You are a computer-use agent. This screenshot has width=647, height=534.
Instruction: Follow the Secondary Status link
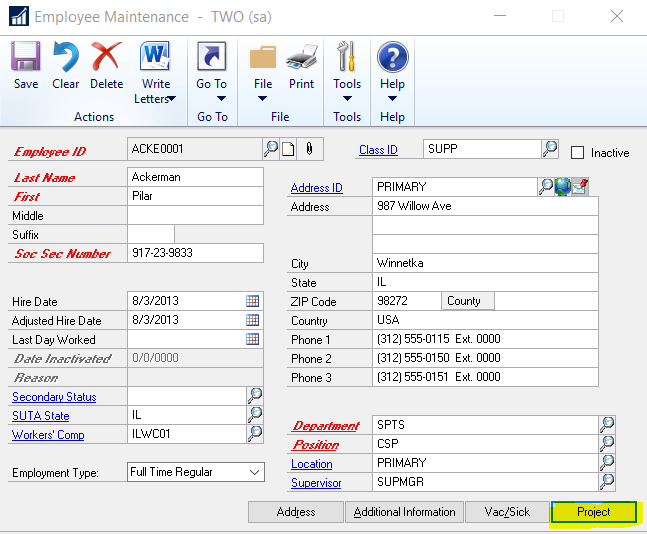[x=54, y=397]
